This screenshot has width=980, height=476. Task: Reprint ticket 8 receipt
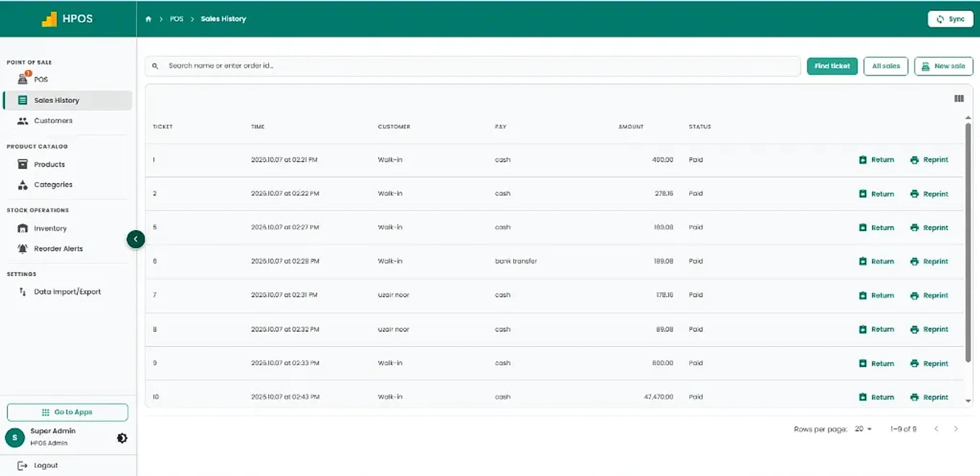coord(929,329)
